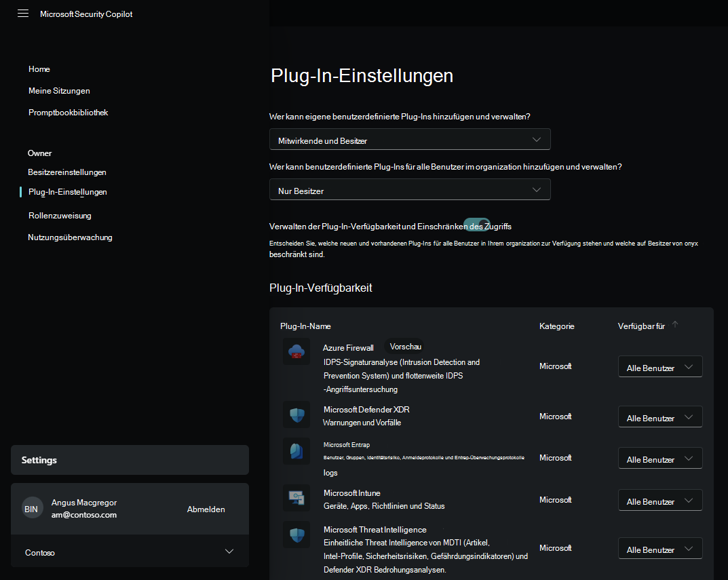Select the Microsoft Threat Intelligence icon
The width and height of the screenshot is (728, 580).
coord(296,534)
